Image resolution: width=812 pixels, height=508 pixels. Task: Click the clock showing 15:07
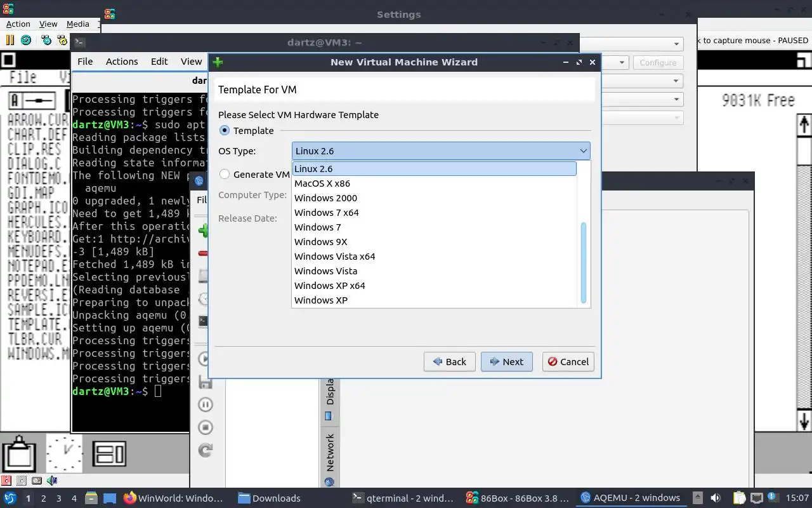[797, 498]
